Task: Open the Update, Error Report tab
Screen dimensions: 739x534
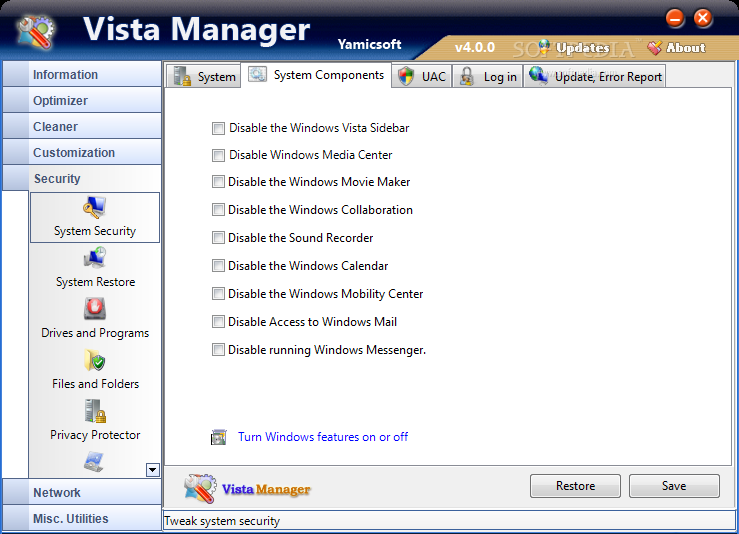Action: 595,76
